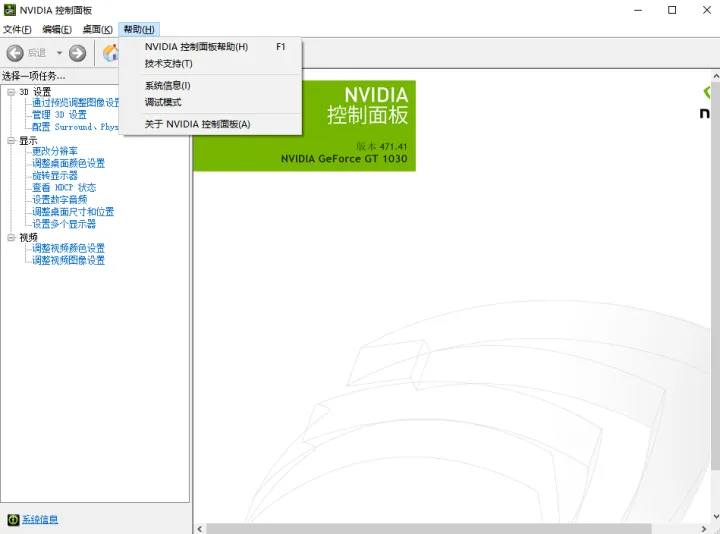The image size is (720, 534).
Task: Click the vertical scrollbar up arrow
Action: point(715,75)
